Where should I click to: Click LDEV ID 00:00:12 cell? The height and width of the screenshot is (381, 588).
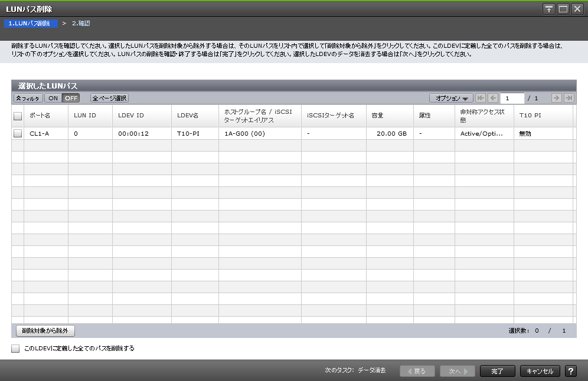(142, 133)
